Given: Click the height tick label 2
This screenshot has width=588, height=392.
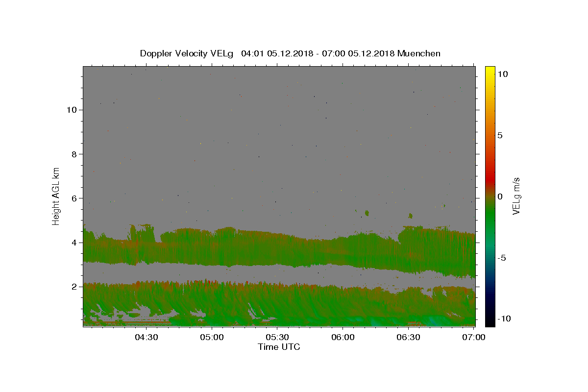Looking at the screenshot, I should point(74,286).
